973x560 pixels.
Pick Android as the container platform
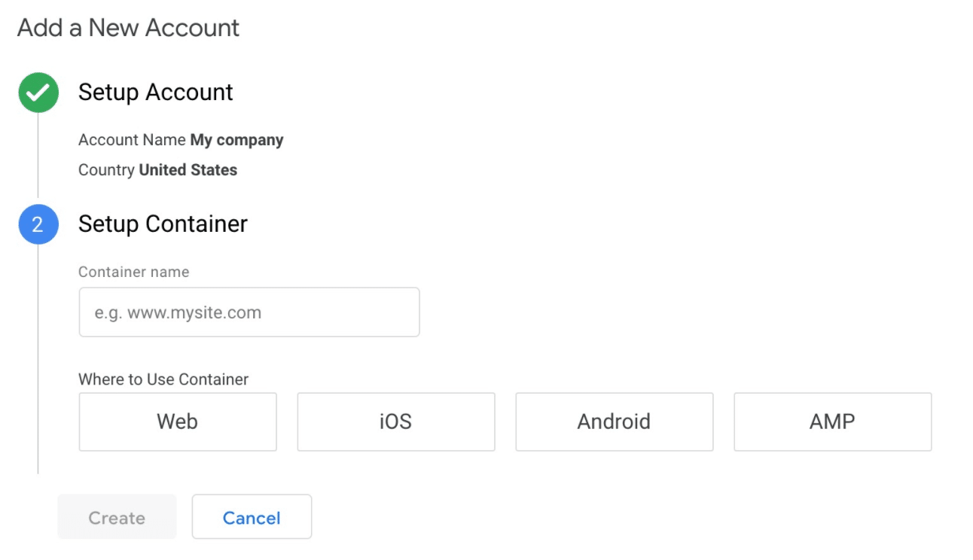[614, 422]
